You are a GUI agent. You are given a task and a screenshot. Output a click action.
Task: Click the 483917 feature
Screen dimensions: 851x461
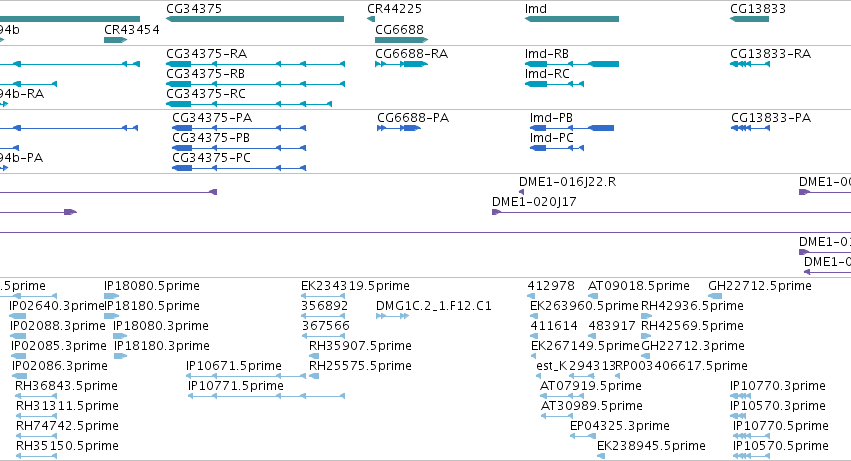click(593, 337)
